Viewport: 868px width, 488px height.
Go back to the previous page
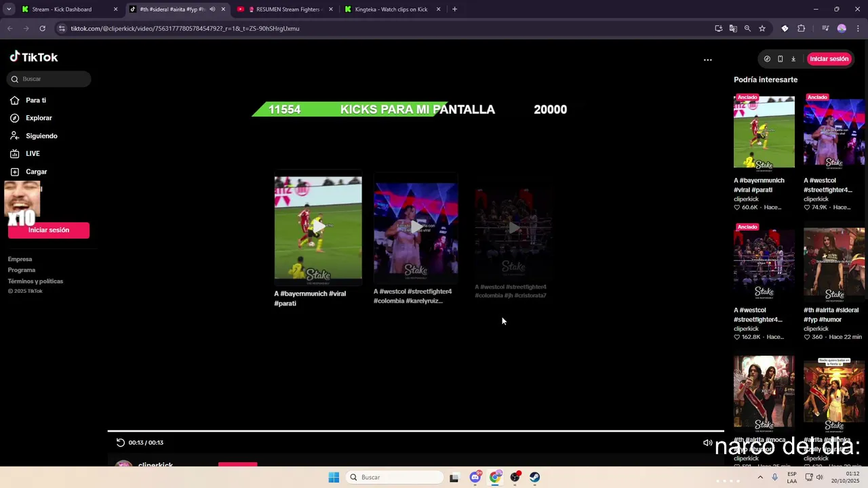coord(9,28)
